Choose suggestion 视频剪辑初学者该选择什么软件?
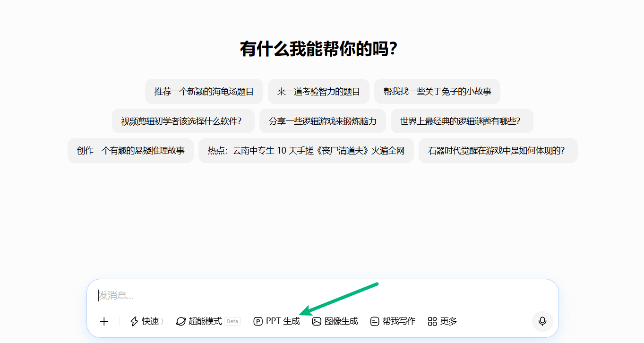This screenshot has width=644, height=343. [x=183, y=121]
